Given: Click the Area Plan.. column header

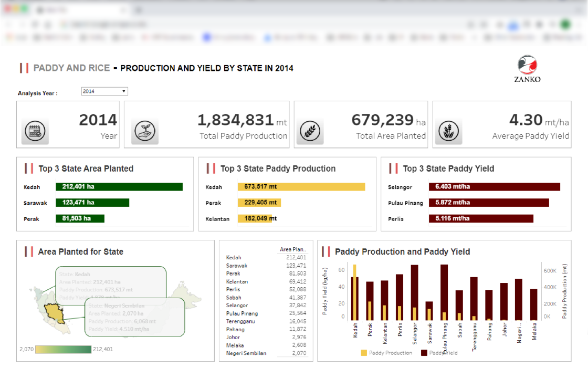Looking at the screenshot, I should click(x=292, y=249).
